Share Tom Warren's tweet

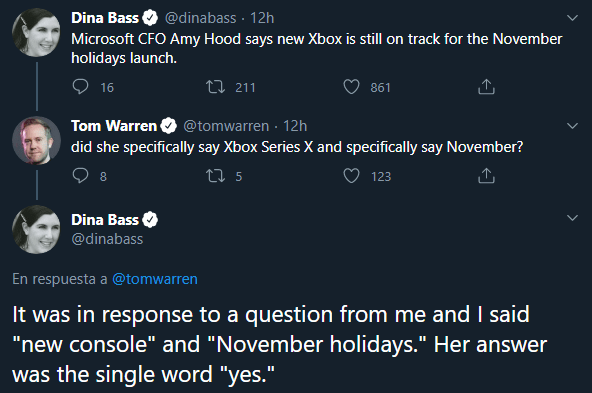(x=486, y=176)
